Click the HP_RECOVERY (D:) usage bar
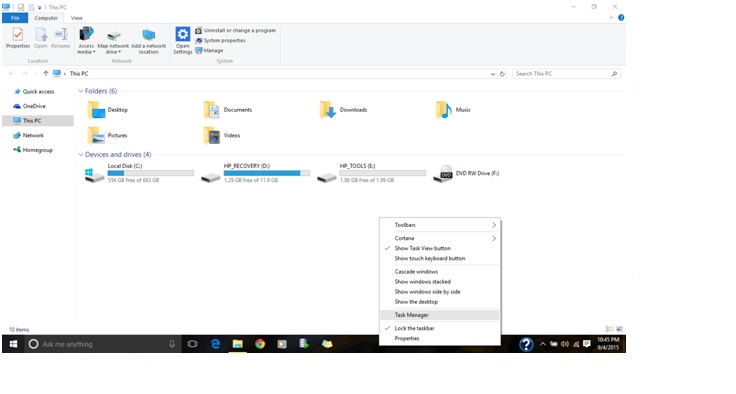This screenshot has height=394, width=736. coord(267,173)
